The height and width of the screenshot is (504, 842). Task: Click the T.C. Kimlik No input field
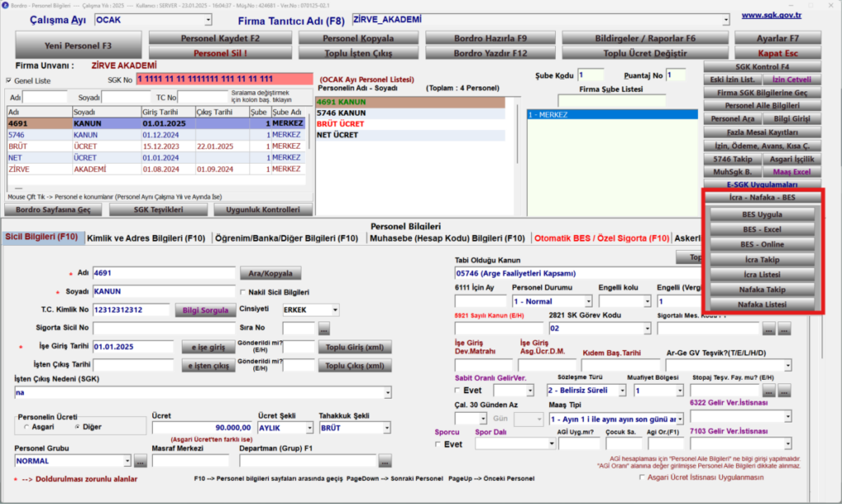(x=131, y=310)
